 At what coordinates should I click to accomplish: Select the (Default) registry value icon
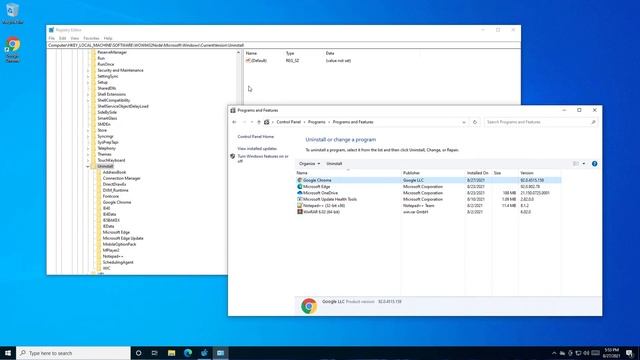coord(248,60)
